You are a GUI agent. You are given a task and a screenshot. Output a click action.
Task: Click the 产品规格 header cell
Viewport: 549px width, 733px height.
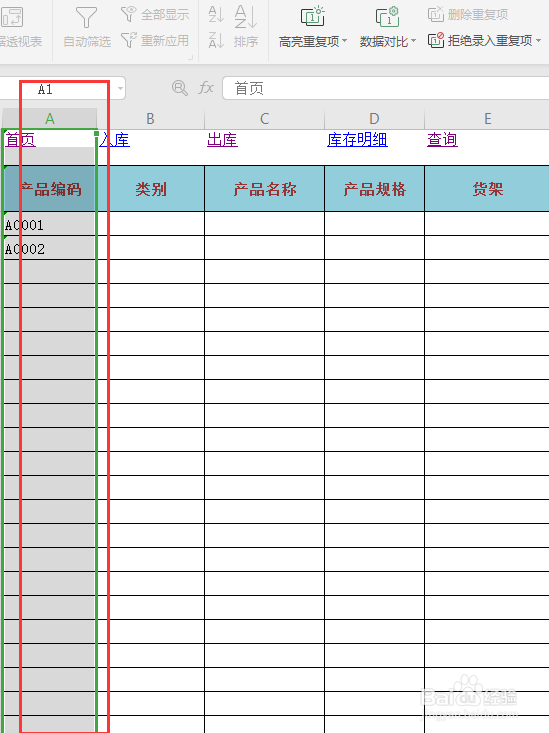click(x=375, y=189)
